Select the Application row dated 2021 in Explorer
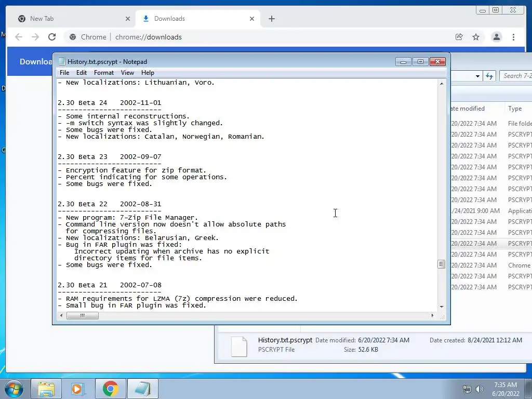This screenshot has width=532, height=399. [491, 211]
